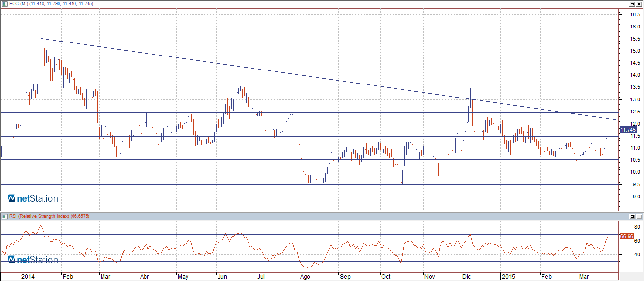Screen dimensions: 644x281
Task: Click the 66.66 RSI value label
Action: coord(627,236)
